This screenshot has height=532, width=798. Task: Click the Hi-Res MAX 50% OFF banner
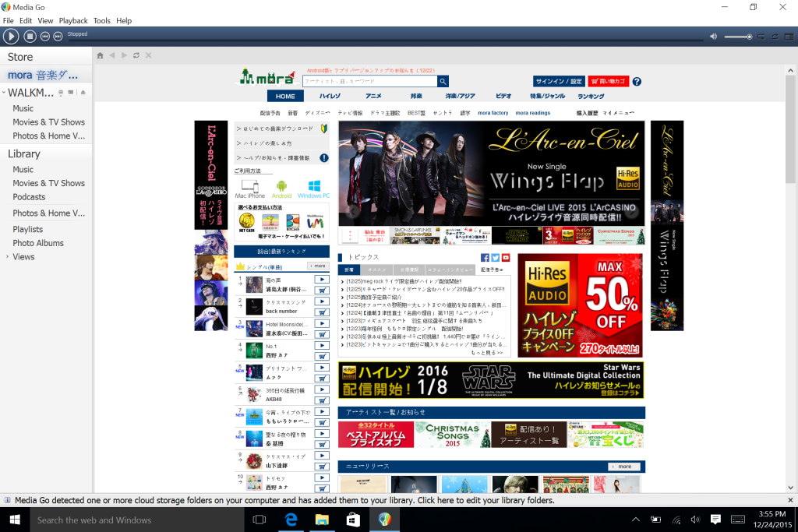coord(580,305)
